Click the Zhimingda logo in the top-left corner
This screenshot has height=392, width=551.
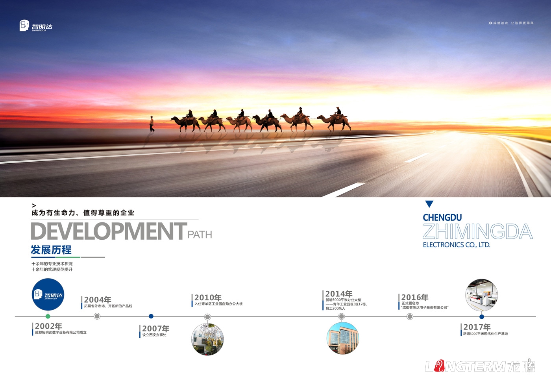(x=35, y=26)
